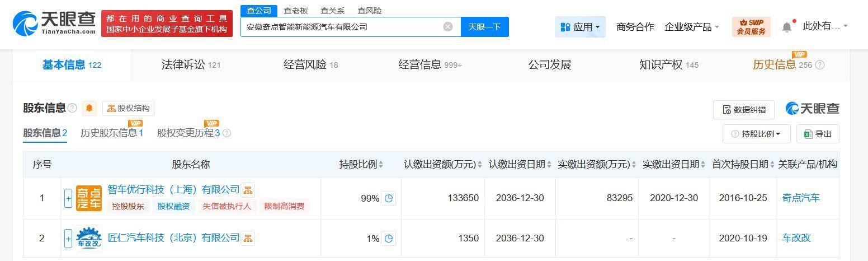Click the 奇点汽车 company logo thumbnail
The height and width of the screenshot is (261, 868).
tap(89, 198)
